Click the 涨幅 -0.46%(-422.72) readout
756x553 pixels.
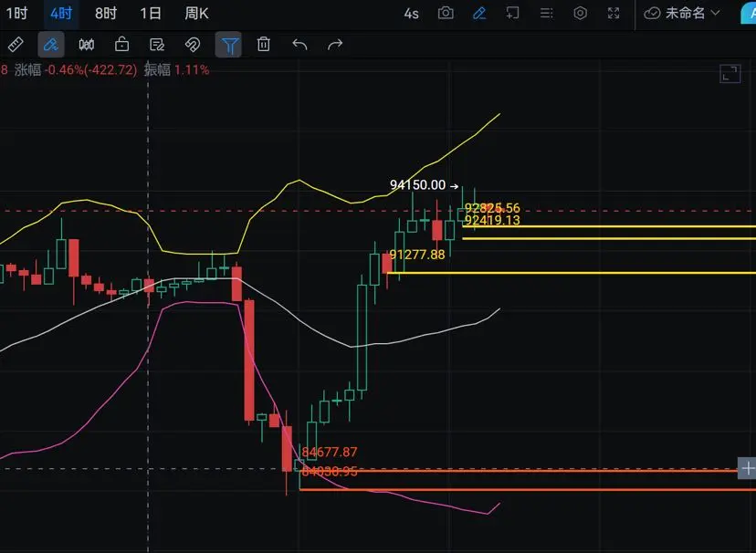pos(76,70)
